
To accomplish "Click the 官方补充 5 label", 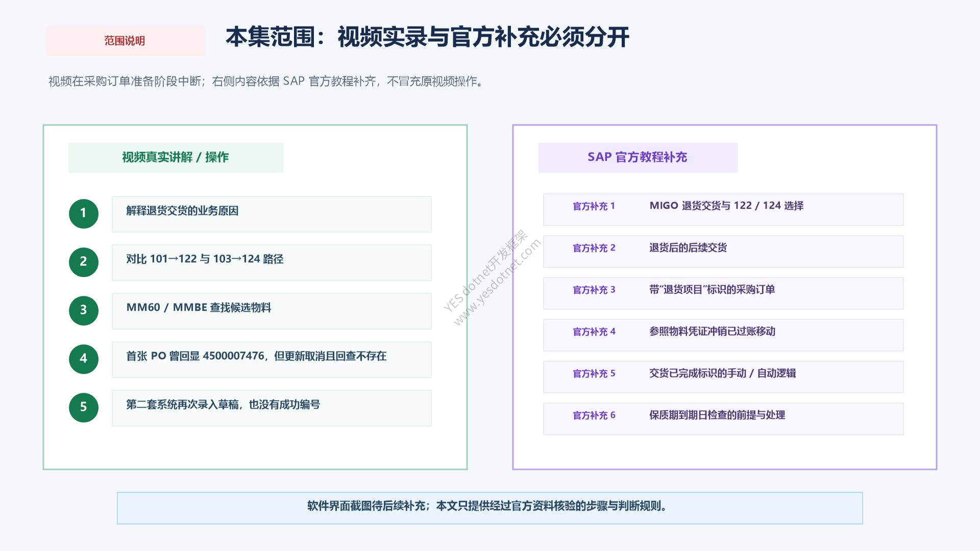I will (594, 373).
